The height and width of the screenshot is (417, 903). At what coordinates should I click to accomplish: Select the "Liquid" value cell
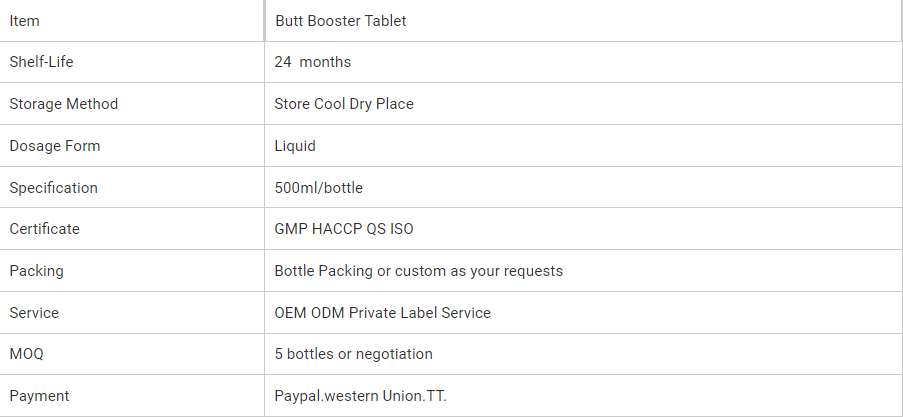(x=295, y=146)
